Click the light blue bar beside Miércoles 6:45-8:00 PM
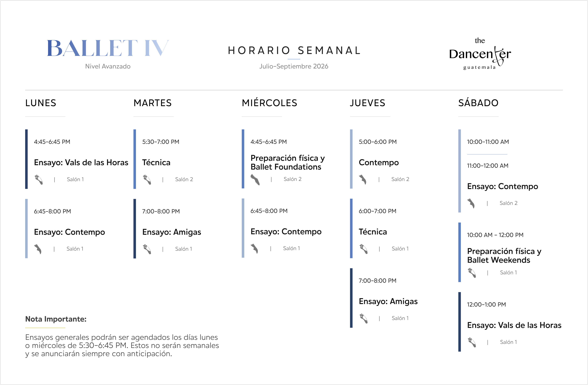588x385 pixels. tap(243, 228)
